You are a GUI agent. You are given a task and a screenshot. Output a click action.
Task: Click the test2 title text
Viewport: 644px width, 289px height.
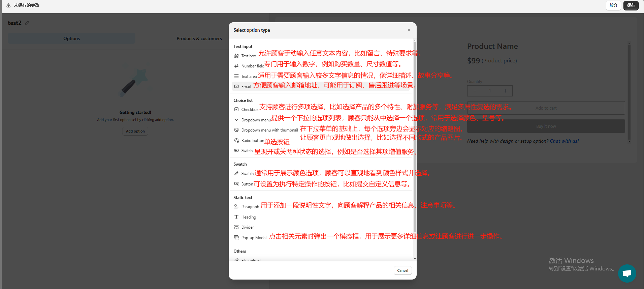(14, 23)
